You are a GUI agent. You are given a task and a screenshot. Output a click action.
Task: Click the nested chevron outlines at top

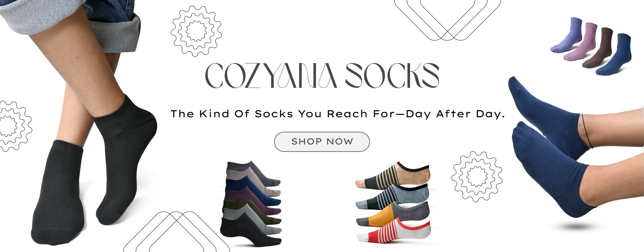(x=447, y=19)
